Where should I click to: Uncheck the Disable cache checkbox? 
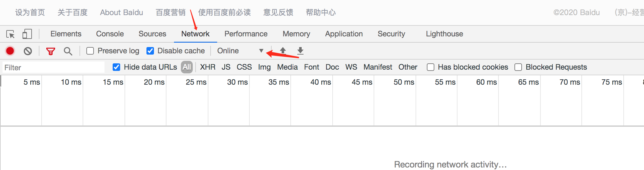150,51
